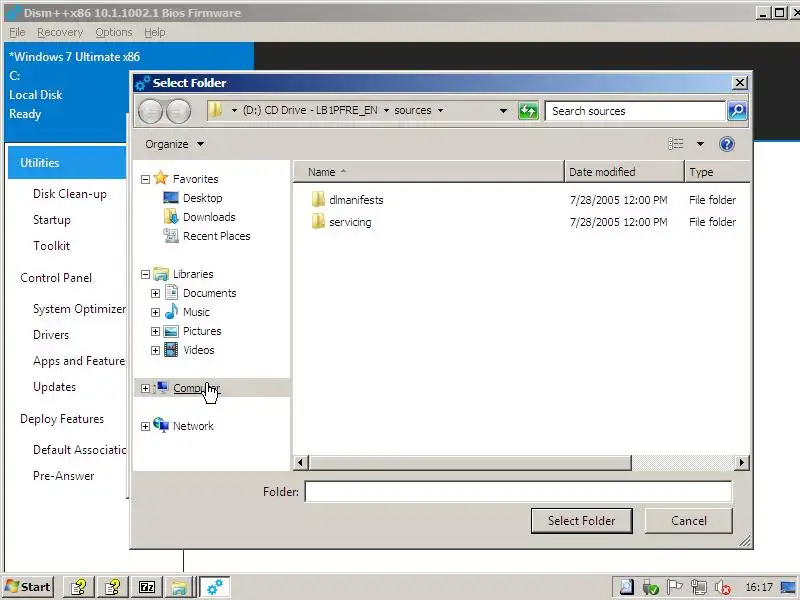Click the Downloads folder icon
The image size is (800, 600).
tap(171, 216)
